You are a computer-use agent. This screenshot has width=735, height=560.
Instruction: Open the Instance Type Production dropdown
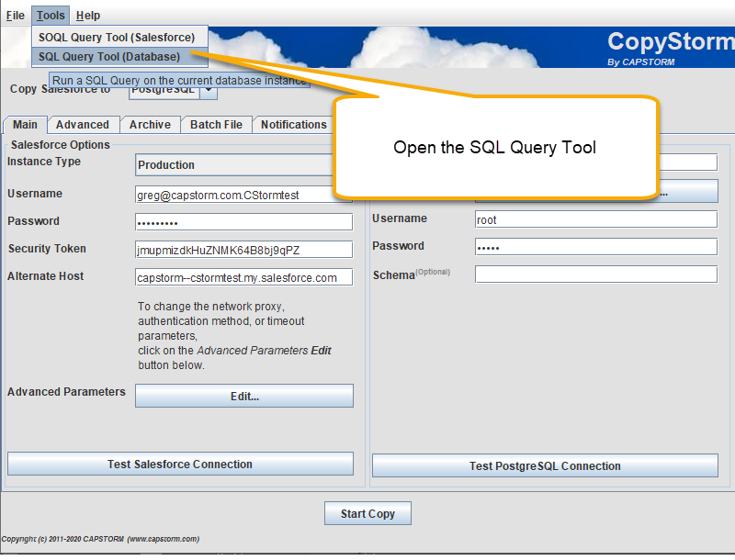pos(234,165)
